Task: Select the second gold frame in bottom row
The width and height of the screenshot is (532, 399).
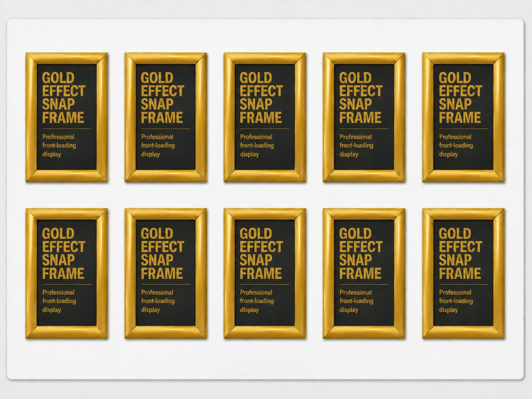Action: tap(166, 273)
